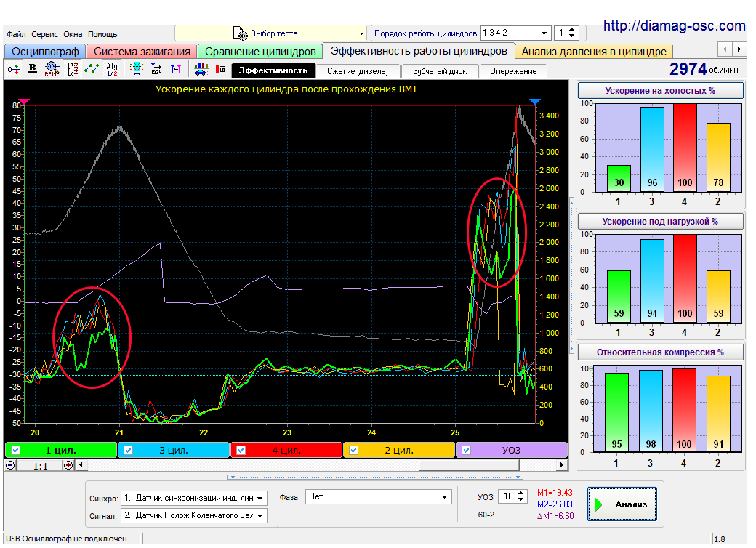The height and width of the screenshot is (548, 756).
Task: Click the 1234 cylinder marker icon
Action: (156, 69)
